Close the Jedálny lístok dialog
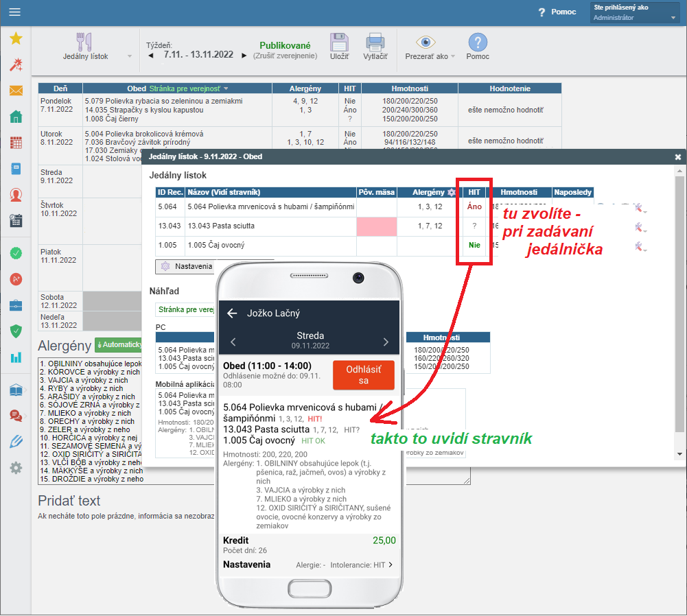The width and height of the screenshot is (687, 616). pos(678,157)
